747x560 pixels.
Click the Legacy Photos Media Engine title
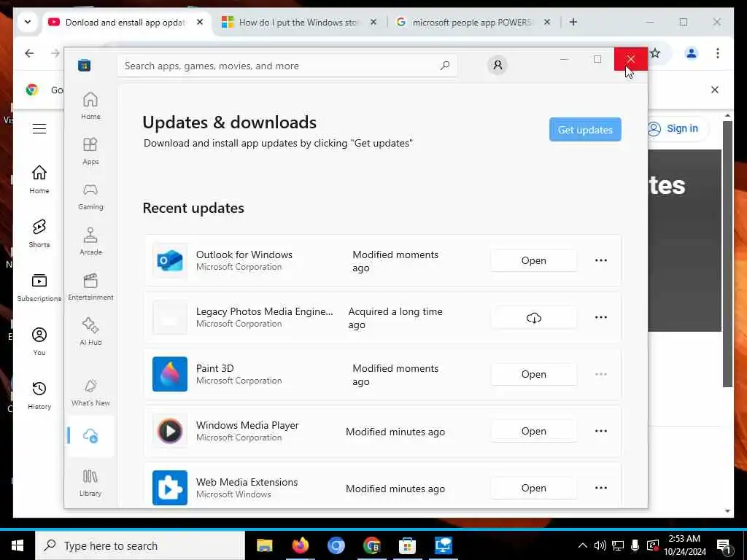(264, 311)
